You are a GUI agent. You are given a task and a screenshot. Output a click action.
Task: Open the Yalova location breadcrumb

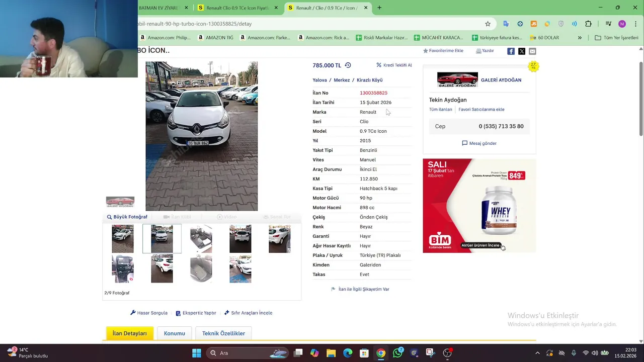[319, 80]
